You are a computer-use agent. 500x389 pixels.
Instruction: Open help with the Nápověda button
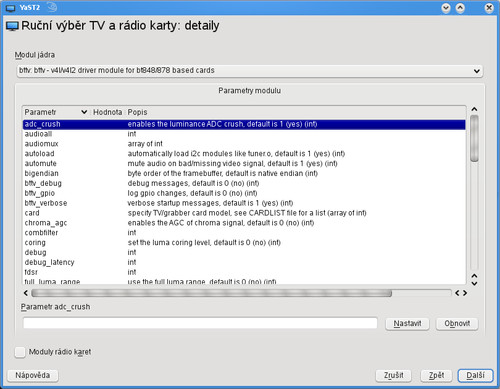(33, 375)
